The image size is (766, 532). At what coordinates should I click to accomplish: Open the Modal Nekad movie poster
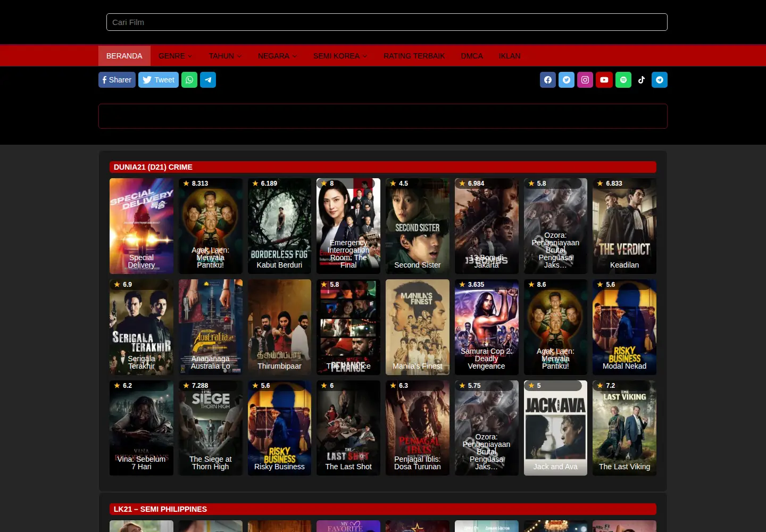point(625,327)
